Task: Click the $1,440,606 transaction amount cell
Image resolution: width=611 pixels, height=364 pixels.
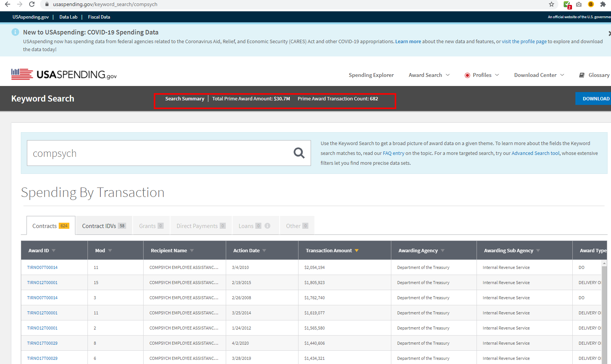Action: coord(344,343)
